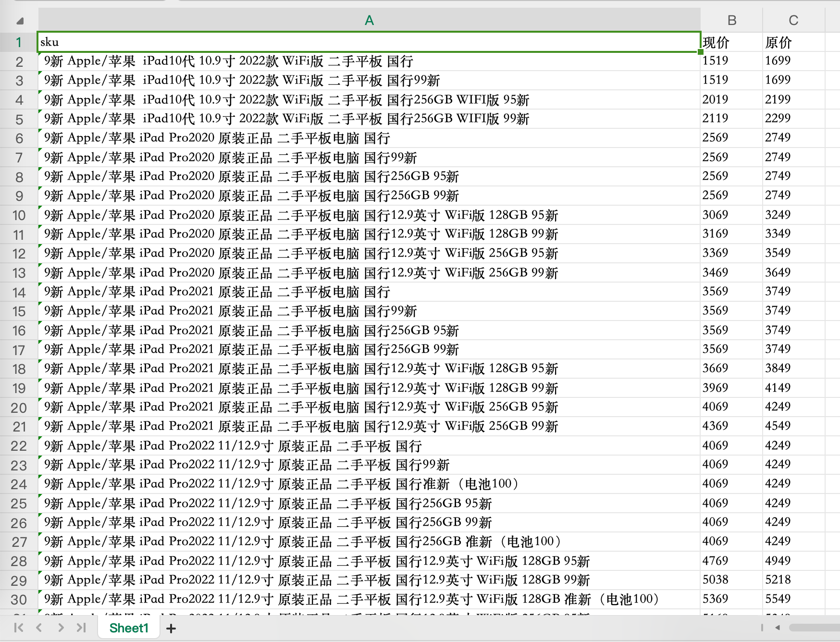Go to next sheet arrow
The height and width of the screenshot is (642, 840).
(x=61, y=628)
